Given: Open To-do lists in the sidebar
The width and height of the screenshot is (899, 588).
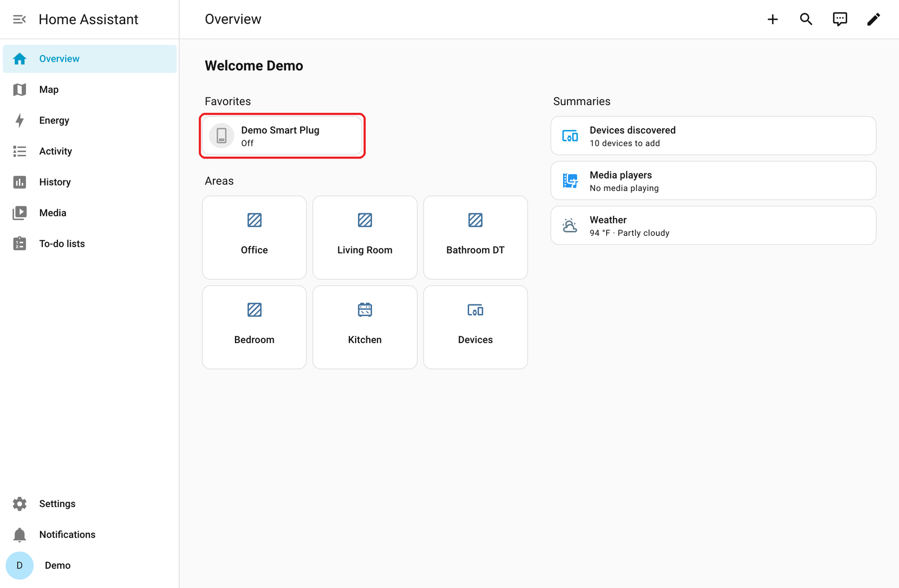Looking at the screenshot, I should pyautogui.click(x=90, y=244).
